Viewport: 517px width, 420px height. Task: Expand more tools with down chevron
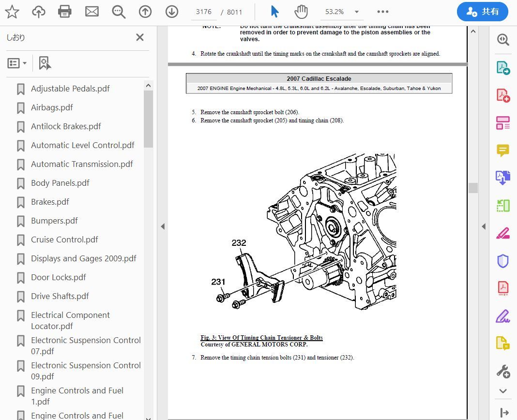(503, 391)
